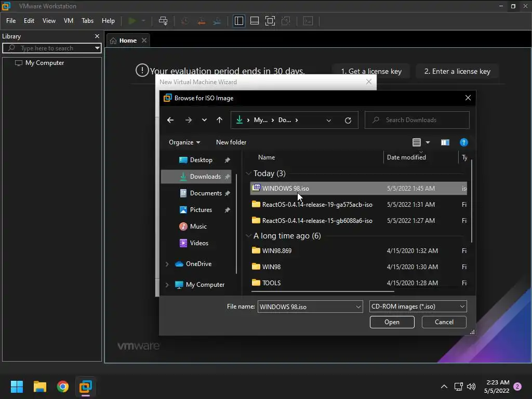Open the network tray icon
The image size is (532, 399).
click(x=458, y=387)
